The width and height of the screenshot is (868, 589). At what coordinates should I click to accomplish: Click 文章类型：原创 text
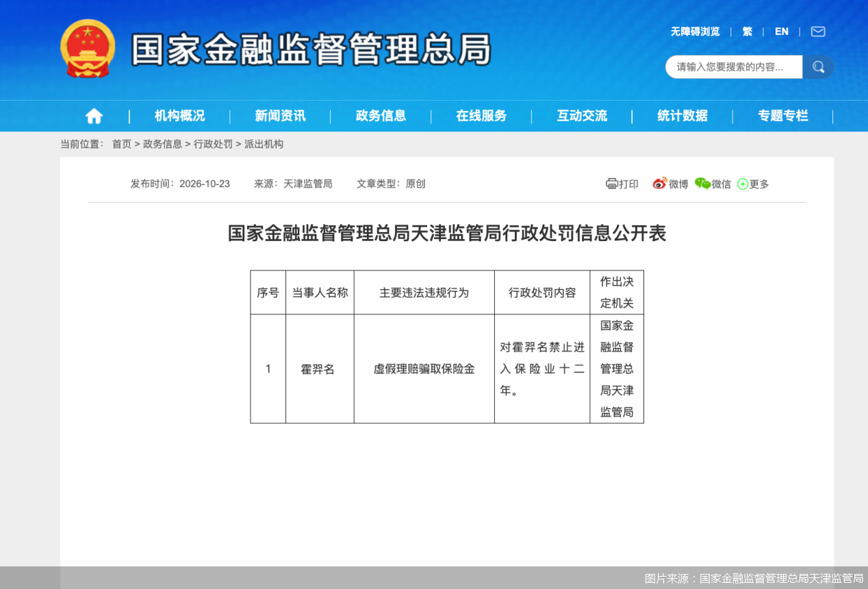pos(391,184)
